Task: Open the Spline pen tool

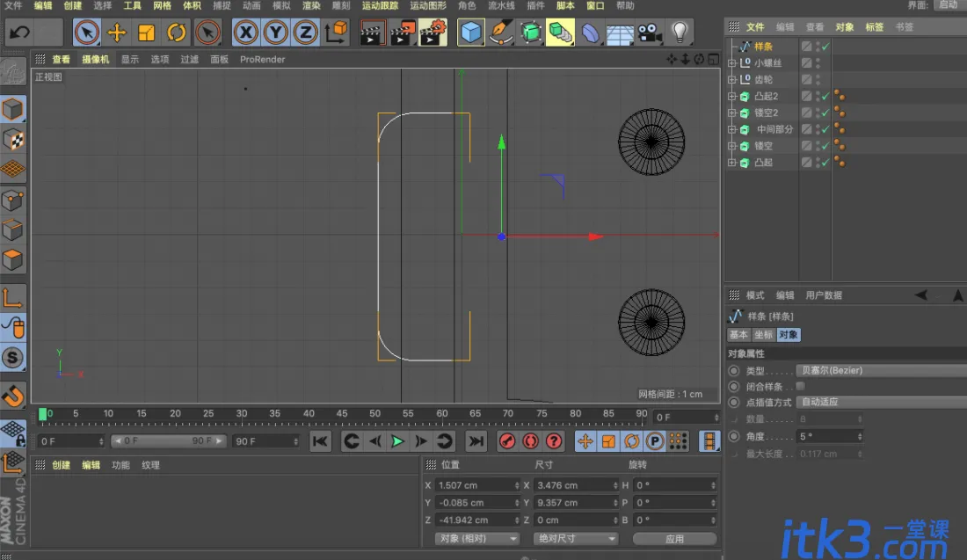Action: [501, 32]
